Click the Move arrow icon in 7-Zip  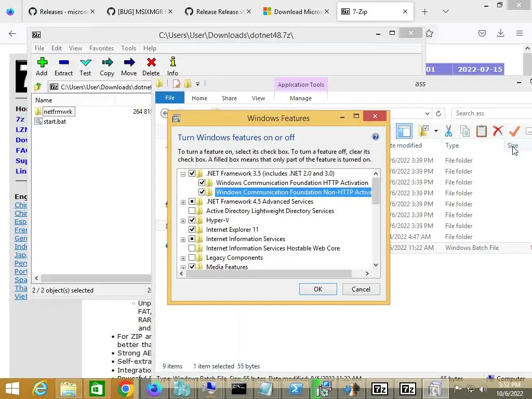[129, 62]
